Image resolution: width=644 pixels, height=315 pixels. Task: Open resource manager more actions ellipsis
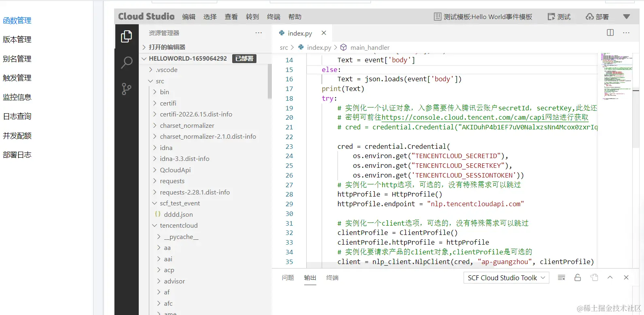coord(258,33)
